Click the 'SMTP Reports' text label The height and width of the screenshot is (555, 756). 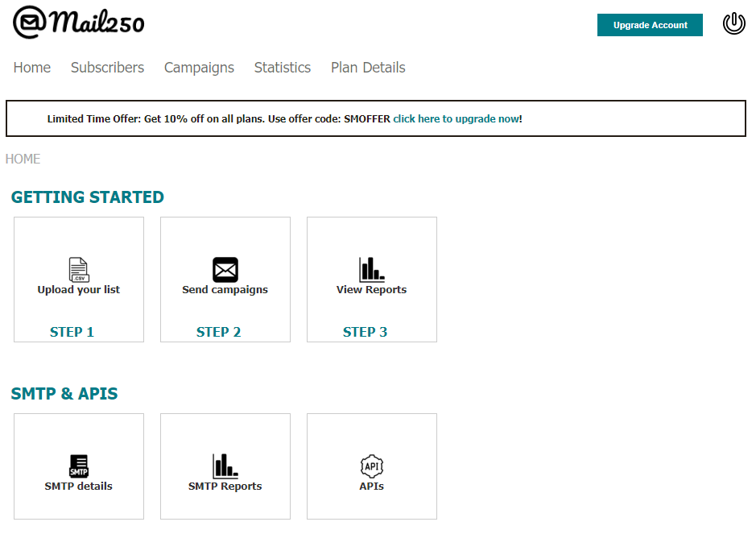225,487
